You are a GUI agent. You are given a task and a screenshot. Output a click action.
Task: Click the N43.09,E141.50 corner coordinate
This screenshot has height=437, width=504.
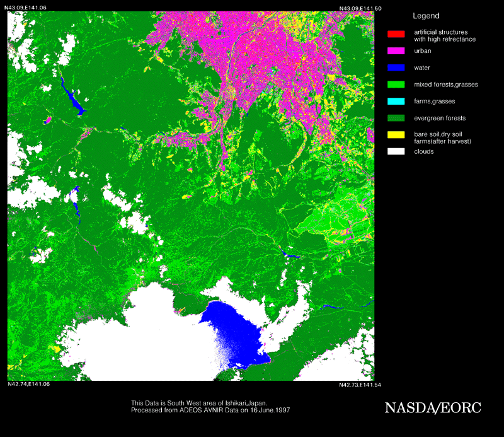(360, 8)
